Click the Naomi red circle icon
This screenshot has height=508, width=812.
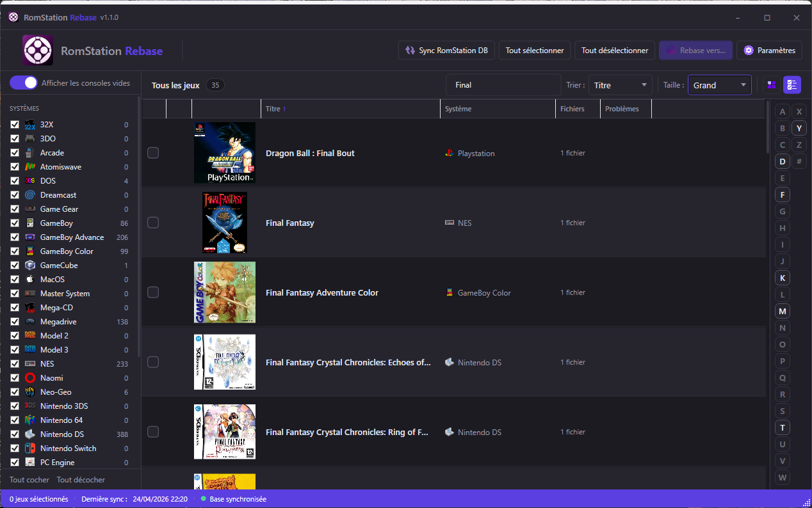click(30, 378)
